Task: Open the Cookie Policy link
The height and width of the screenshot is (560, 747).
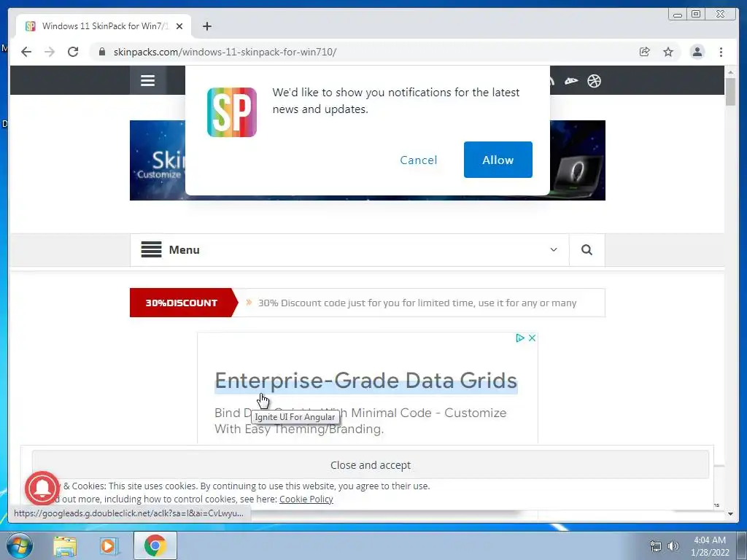Action: click(x=306, y=499)
